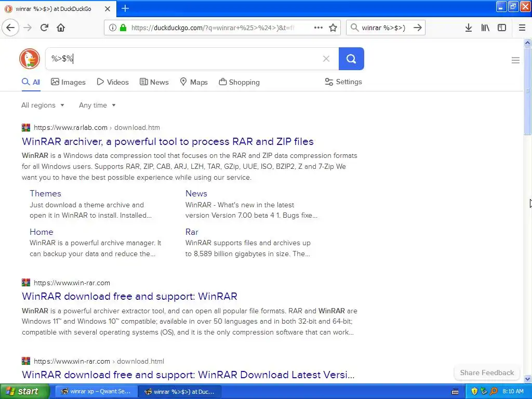Switch to Images results
The height and width of the screenshot is (399, 532).
[x=68, y=82]
